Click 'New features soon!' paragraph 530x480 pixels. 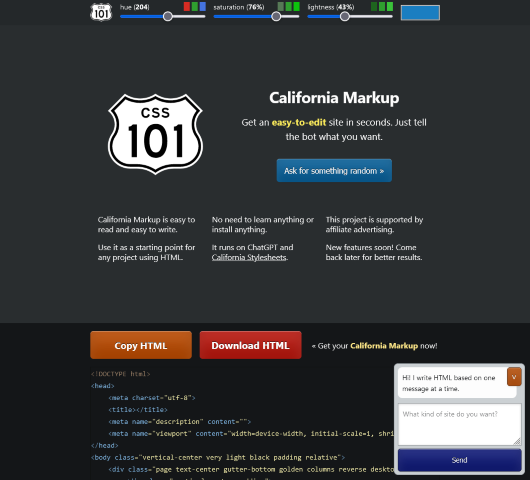point(374,253)
